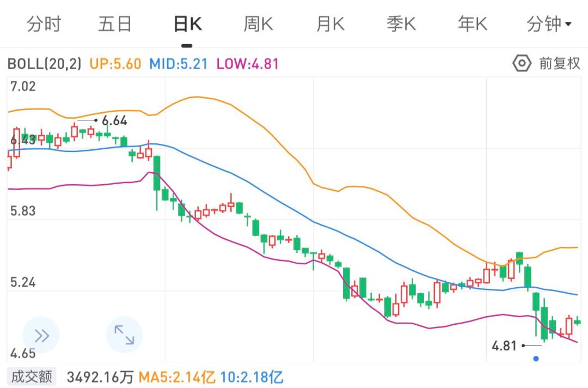
Task: Click the blue dot marker below chart
Action: click(x=536, y=359)
